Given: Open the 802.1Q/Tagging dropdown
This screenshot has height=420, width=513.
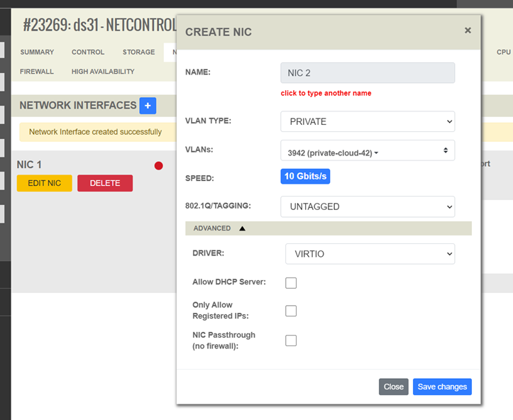Looking at the screenshot, I should tap(368, 206).
